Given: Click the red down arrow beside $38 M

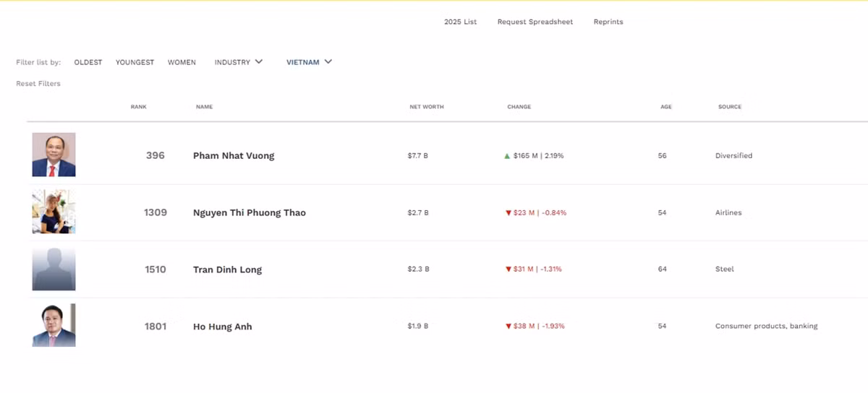Looking at the screenshot, I should tap(509, 327).
